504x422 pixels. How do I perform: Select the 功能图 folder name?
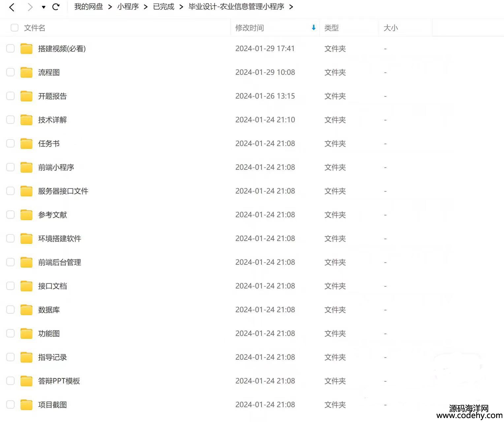tap(49, 333)
